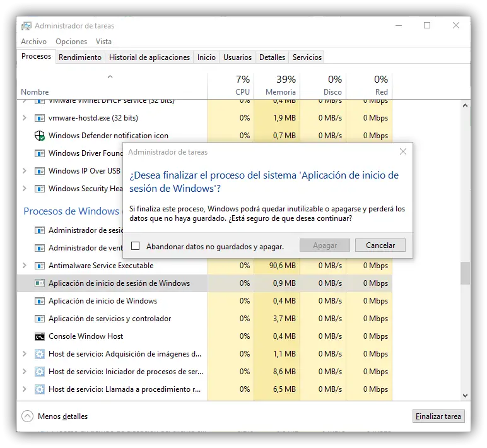Select Windows Defender notification icon row

204,136
